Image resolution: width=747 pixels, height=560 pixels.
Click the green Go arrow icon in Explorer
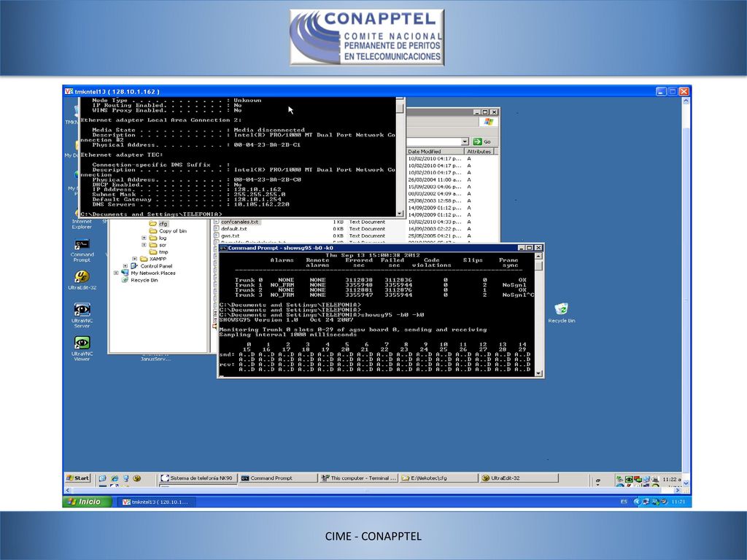[477, 141]
